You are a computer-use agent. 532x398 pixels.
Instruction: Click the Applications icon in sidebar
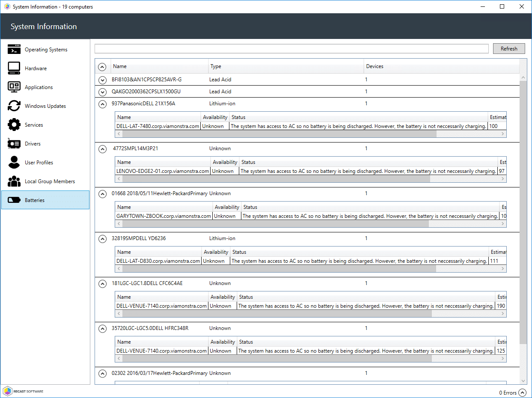click(14, 87)
